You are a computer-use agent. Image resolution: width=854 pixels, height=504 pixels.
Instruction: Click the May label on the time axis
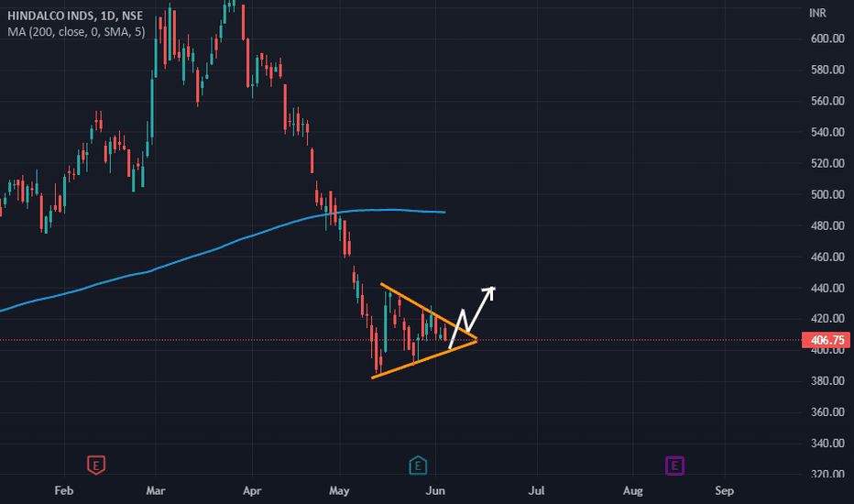[339, 491]
